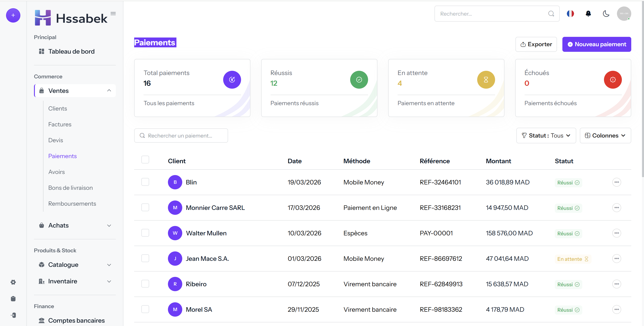Check the select-all payments checkbox
Screen dimensions: 644x326
pos(145,159)
